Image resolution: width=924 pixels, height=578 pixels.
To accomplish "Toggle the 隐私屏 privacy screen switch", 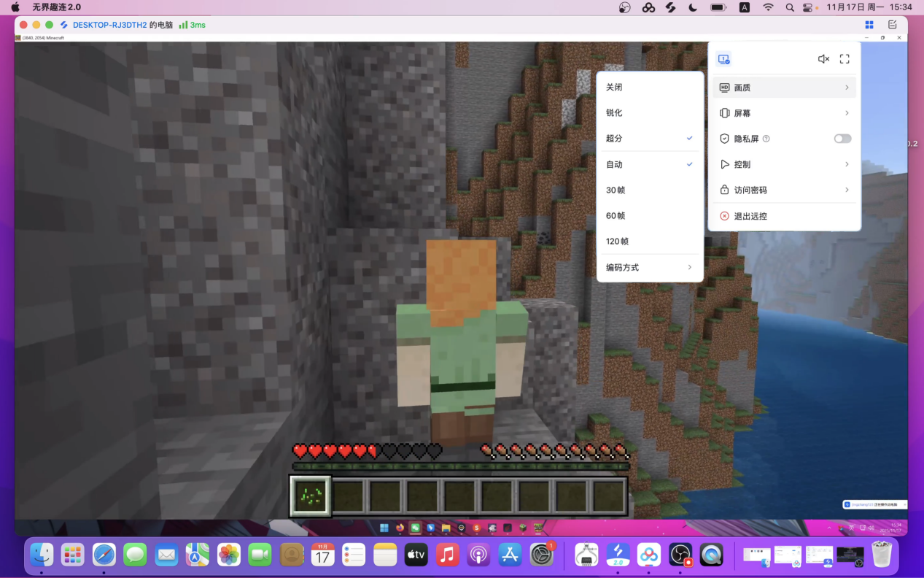I will pos(842,139).
